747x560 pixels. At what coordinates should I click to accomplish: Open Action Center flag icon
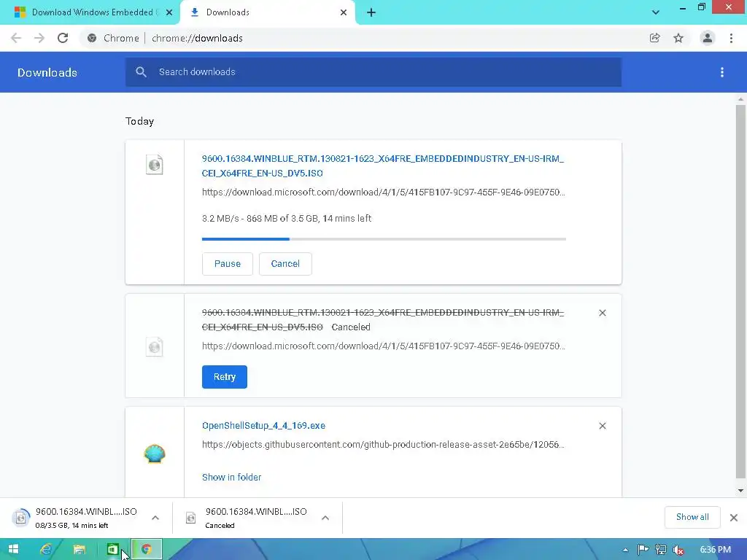pos(643,550)
